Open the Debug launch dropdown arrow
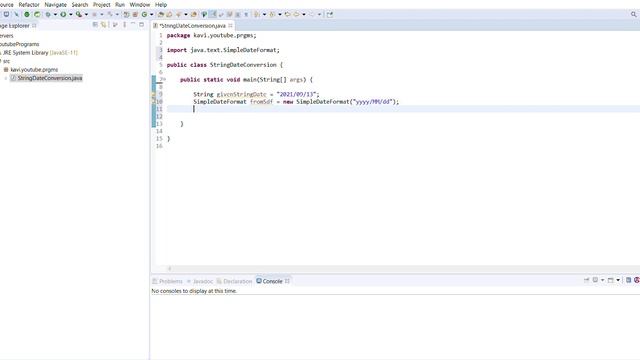Viewport: 640px width, 360px height. coord(55,15)
